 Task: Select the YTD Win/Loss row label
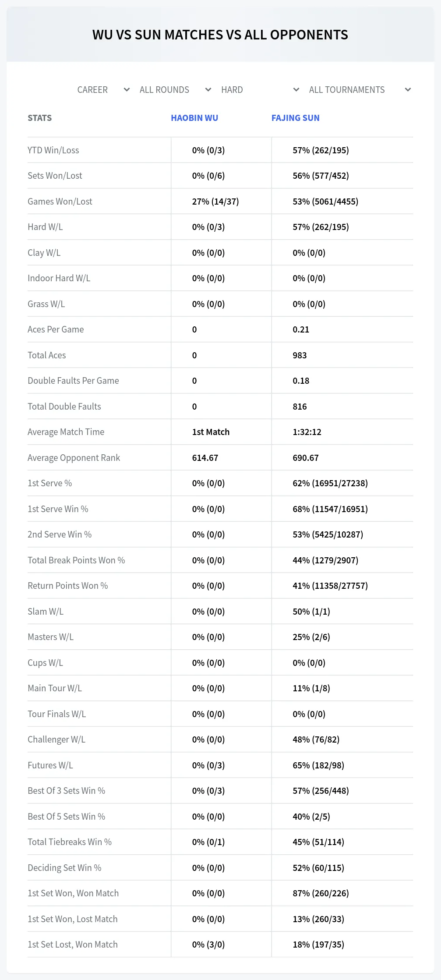tap(53, 150)
